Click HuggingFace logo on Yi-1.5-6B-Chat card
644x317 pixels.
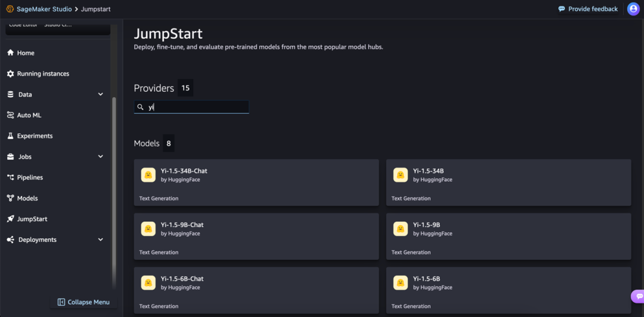click(x=148, y=282)
